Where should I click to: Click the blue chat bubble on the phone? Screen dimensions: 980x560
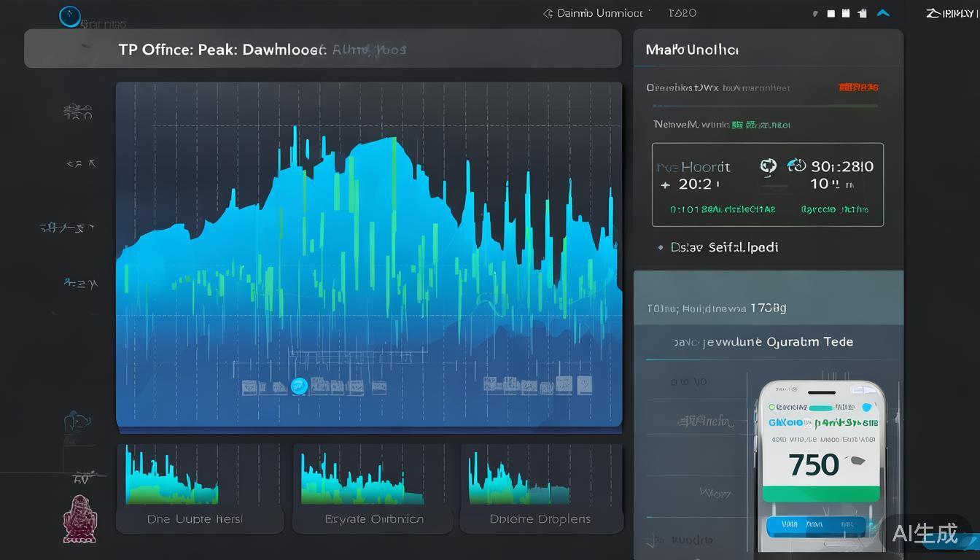click(x=867, y=408)
